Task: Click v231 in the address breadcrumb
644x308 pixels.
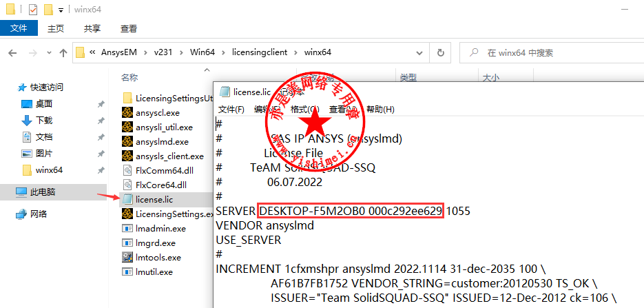Action: [163, 52]
